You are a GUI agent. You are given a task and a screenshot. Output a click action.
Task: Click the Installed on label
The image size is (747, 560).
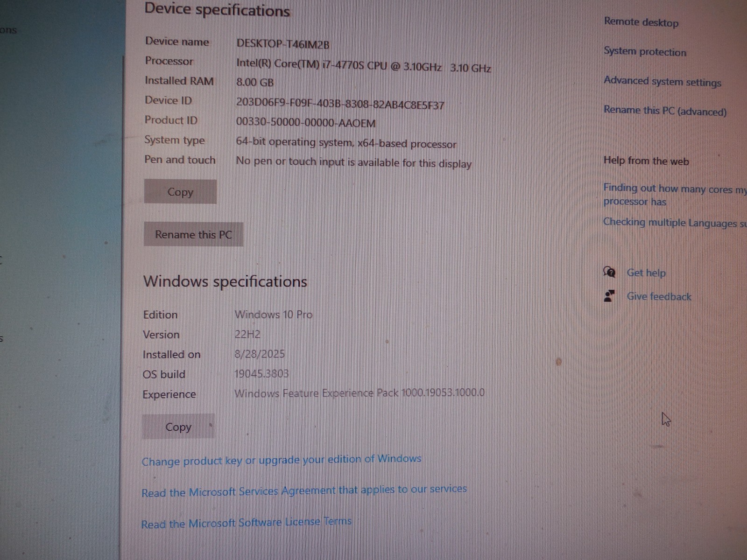tap(171, 355)
